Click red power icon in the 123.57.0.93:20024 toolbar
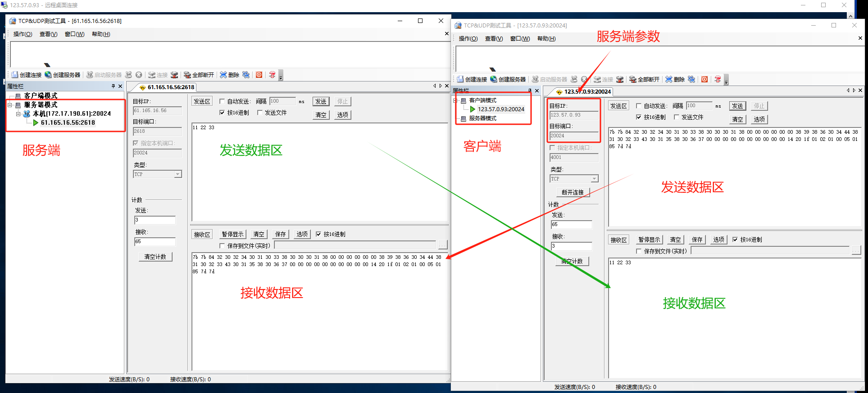The width and height of the screenshot is (868, 393). tap(704, 79)
